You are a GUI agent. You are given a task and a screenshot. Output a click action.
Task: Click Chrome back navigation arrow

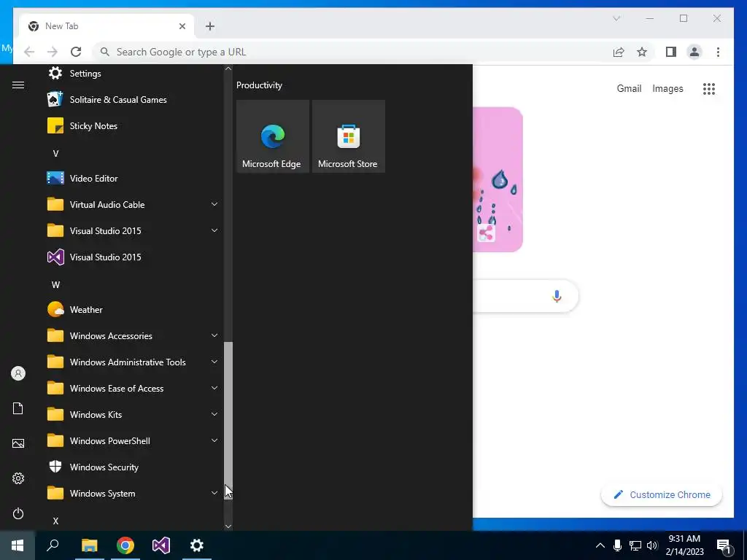(29, 52)
